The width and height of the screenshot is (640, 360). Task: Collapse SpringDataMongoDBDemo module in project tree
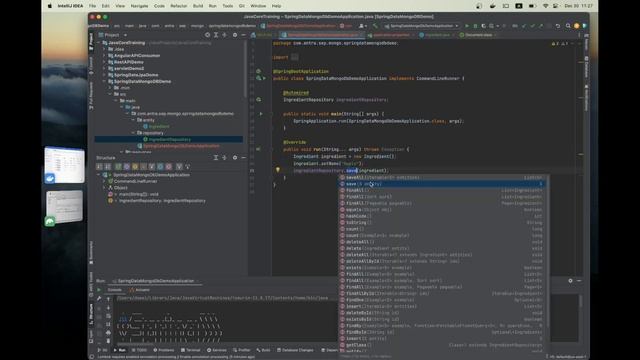pos(105,82)
